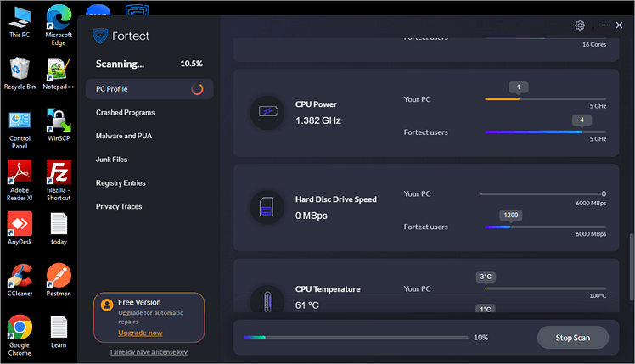Click the CPU Temperature thermometer icon
Image resolution: width=635 pixels, height=364 pixels.
(267, 299)
